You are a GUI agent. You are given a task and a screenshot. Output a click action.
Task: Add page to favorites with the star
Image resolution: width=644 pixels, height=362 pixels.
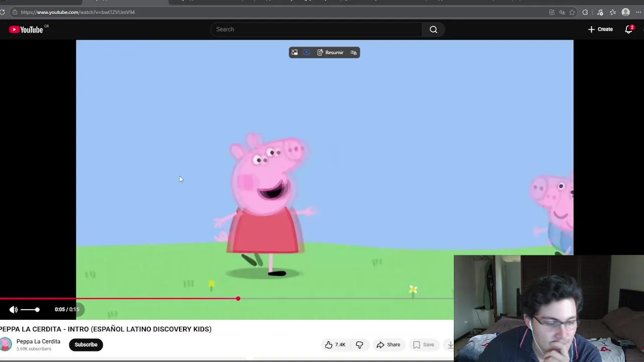[x=572, y=12]
